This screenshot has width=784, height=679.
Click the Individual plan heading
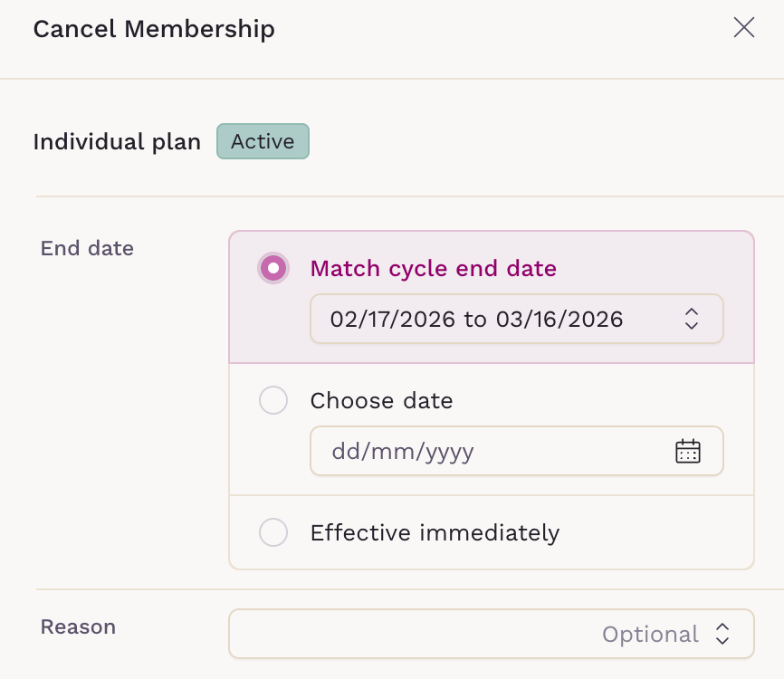click(117, 142)
